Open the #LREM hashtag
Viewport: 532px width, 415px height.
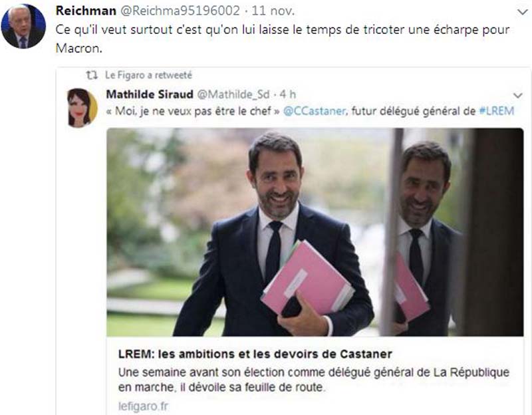[496, 111]
